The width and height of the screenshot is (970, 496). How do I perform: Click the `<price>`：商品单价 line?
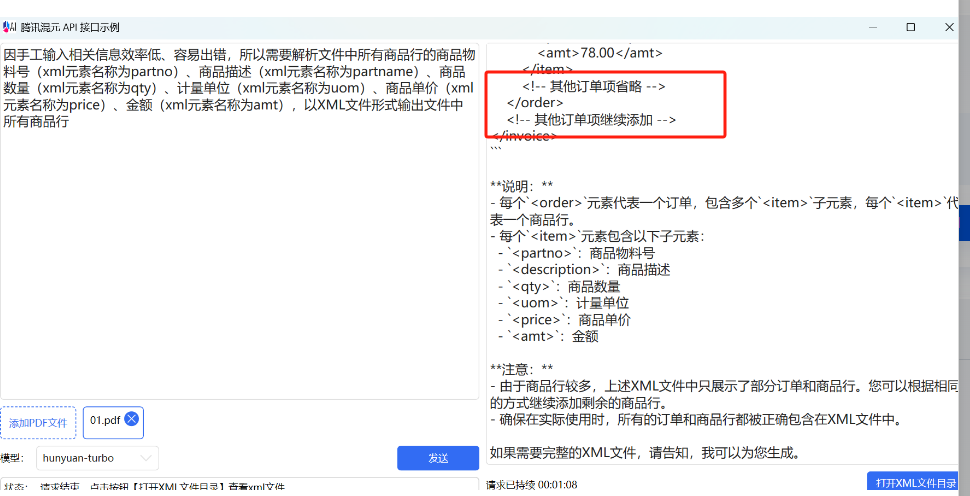point(564,320)
